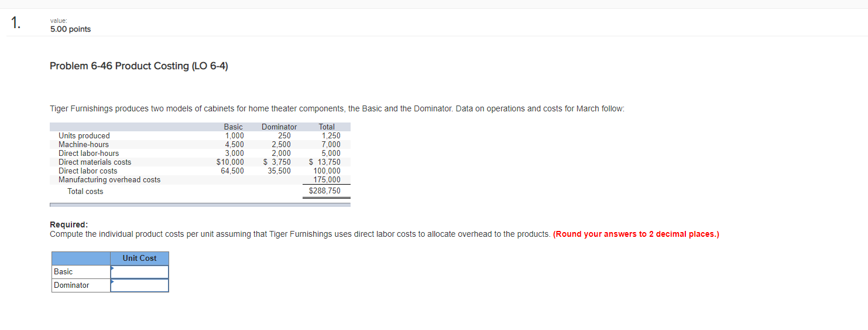
Task: Click the Dominator row label in answer table
Action: click(x=71, y=285)
